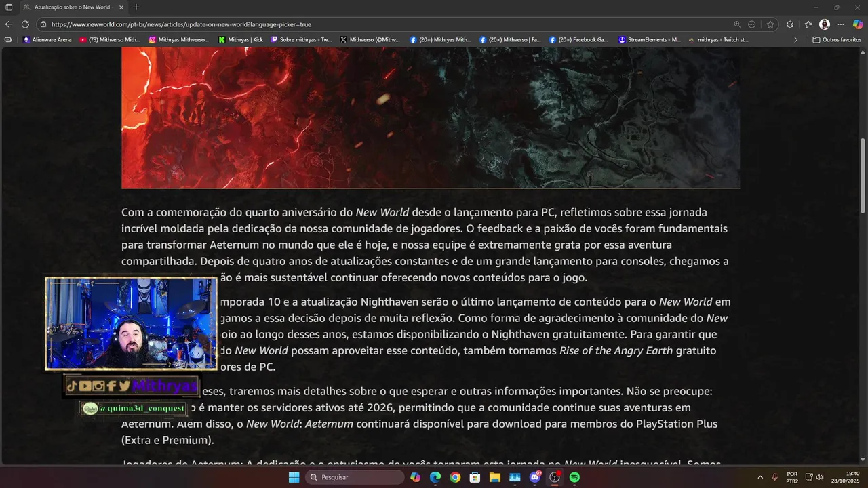Add this page to favorites star
Image resolution: width=868 pixels, height=488 pixels.
coord(770,24)
